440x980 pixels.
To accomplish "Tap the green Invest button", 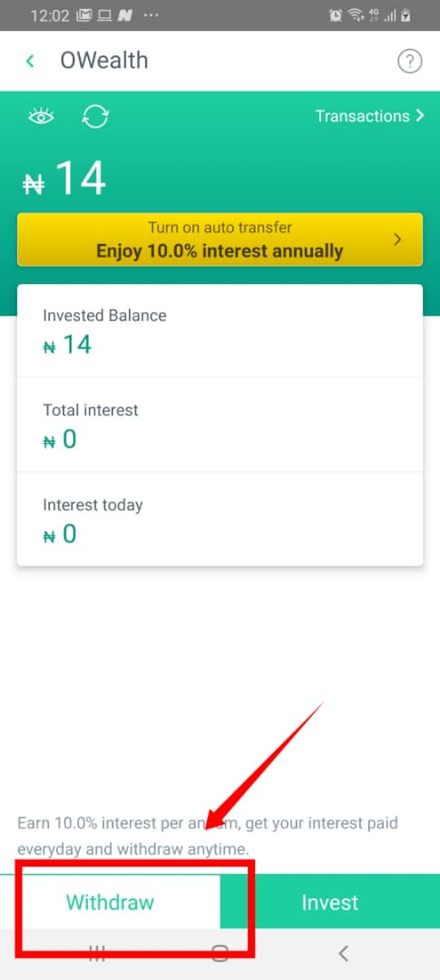I will (330, 902).
